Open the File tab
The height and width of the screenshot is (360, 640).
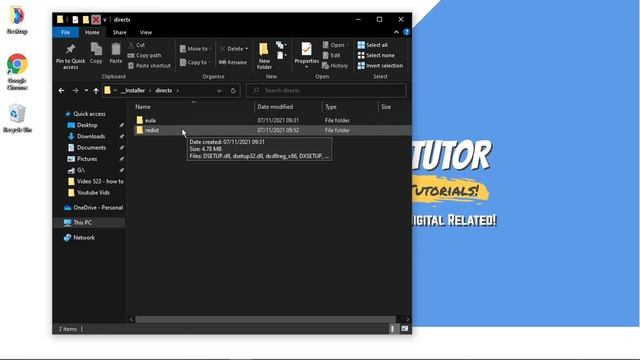pyautogui.click(x=65, y=32)
